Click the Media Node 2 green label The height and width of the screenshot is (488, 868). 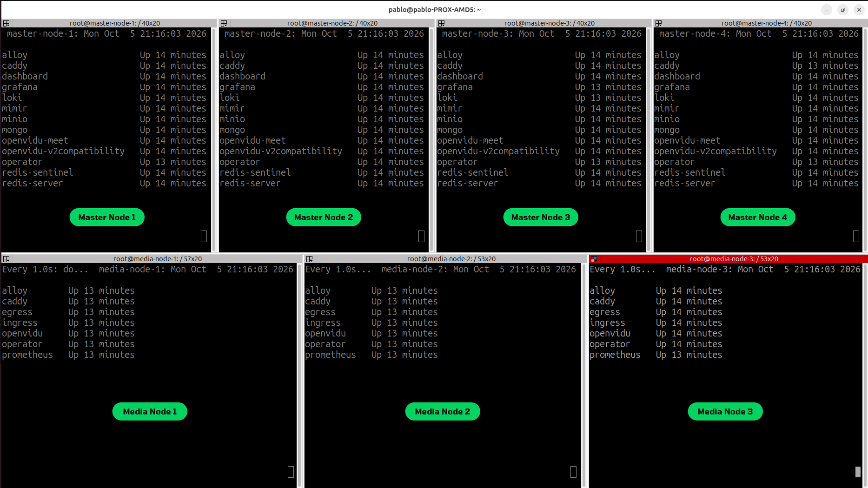[443, 411]
